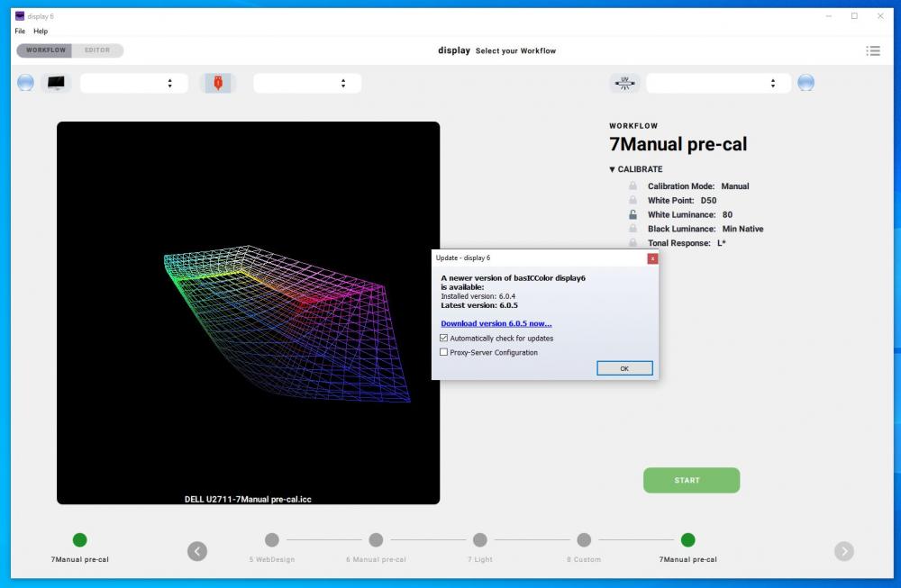Collapse the CALIBRATE section
The image size is (901, 588).
click(613, 169)
